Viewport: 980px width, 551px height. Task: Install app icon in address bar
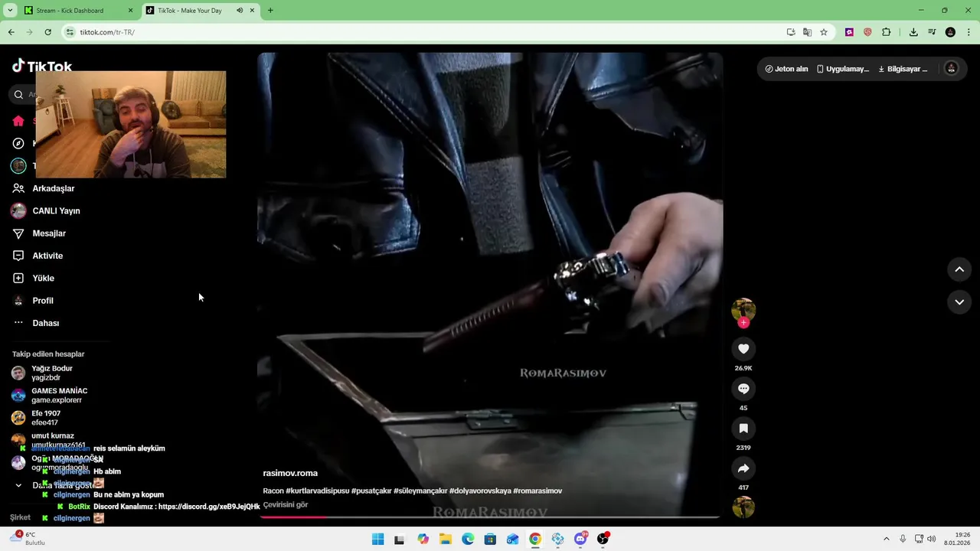point(791,32)
